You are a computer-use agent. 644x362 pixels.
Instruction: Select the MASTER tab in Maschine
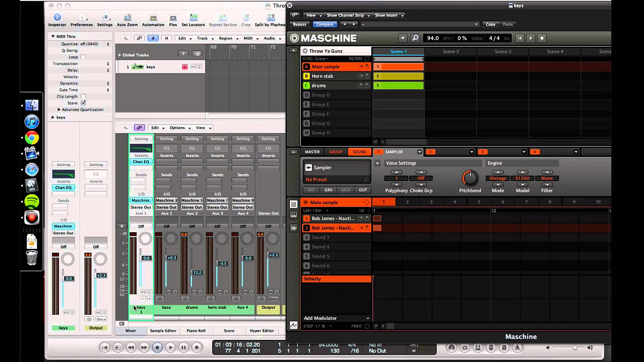(x=312, y=152)
